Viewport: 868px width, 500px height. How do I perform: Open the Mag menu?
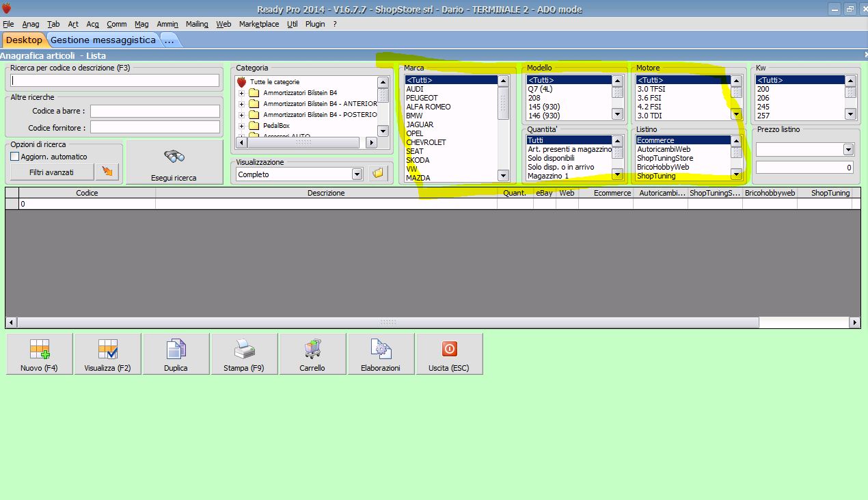[141, 24]
